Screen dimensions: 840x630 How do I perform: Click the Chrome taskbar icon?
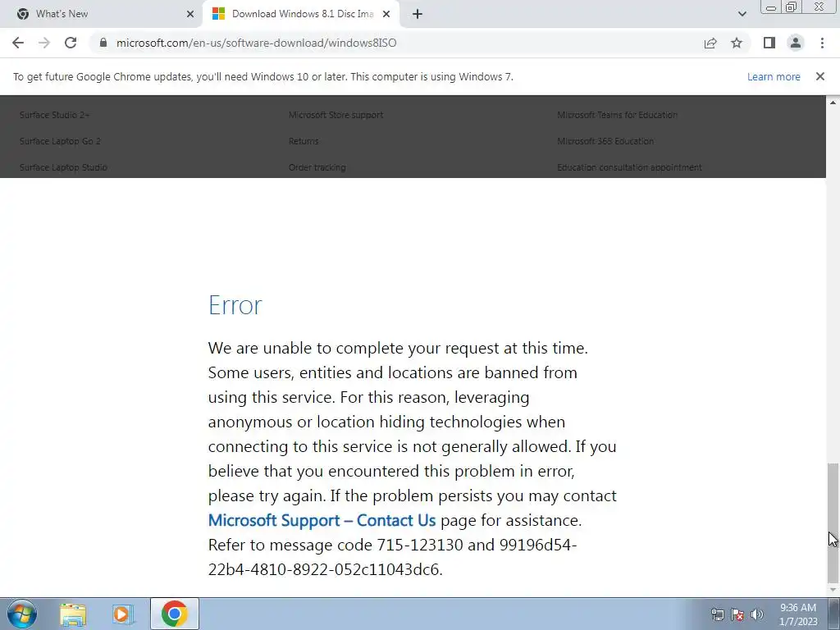click(x=174, y=614)
